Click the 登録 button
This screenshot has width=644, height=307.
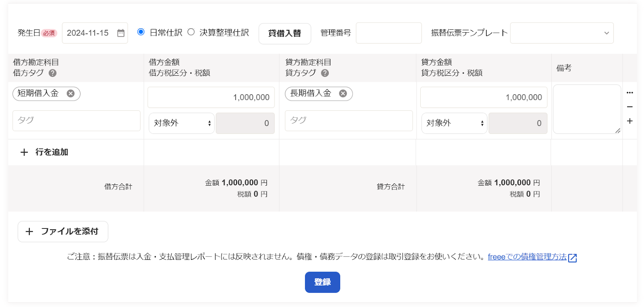click(x=322, y=282)
